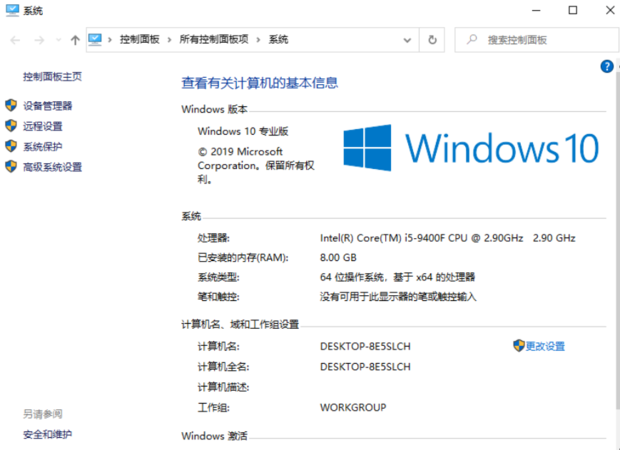Click 查看有关计算机的基本信息 heading

[x=259, y=83]
